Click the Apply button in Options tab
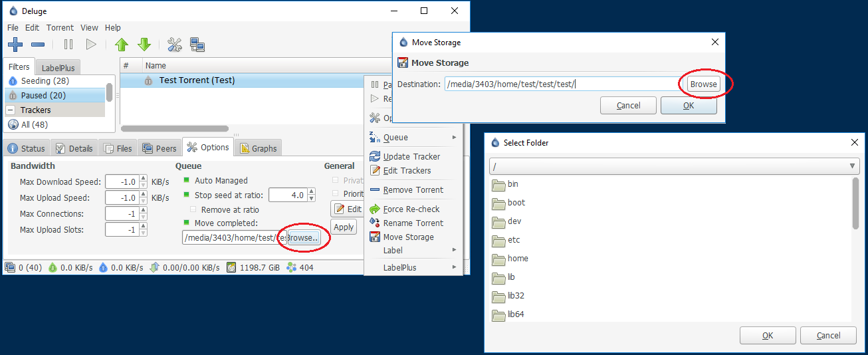The height and width of the screenshot is (355, 868). [344, 227]
